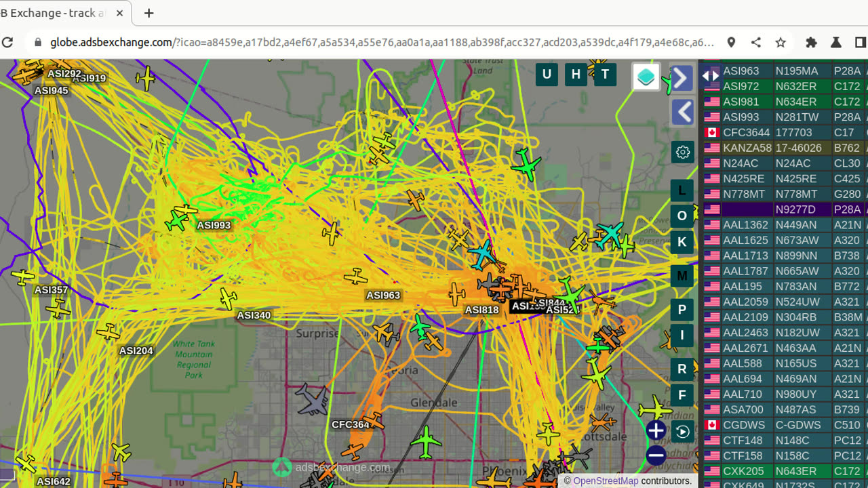Viewport: 868px width, 488px height.
Task: Open the browser side panel icon
Action: (x=860, y=42)
